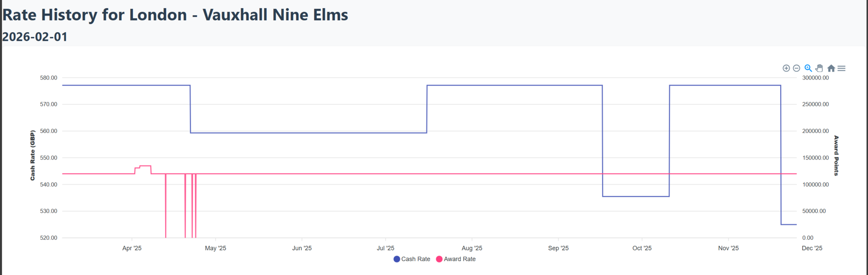Click the pink Award Rate legend marker

click(439, 259)
